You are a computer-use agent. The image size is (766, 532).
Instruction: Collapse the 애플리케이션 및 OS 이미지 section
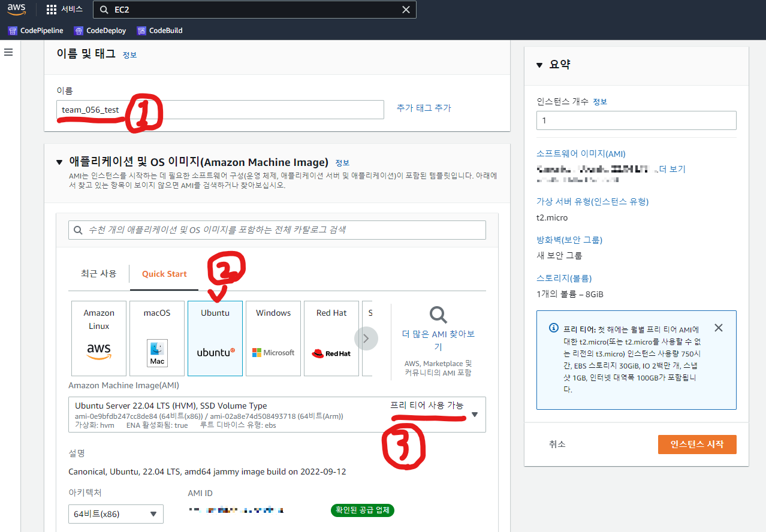pos(59,162)
